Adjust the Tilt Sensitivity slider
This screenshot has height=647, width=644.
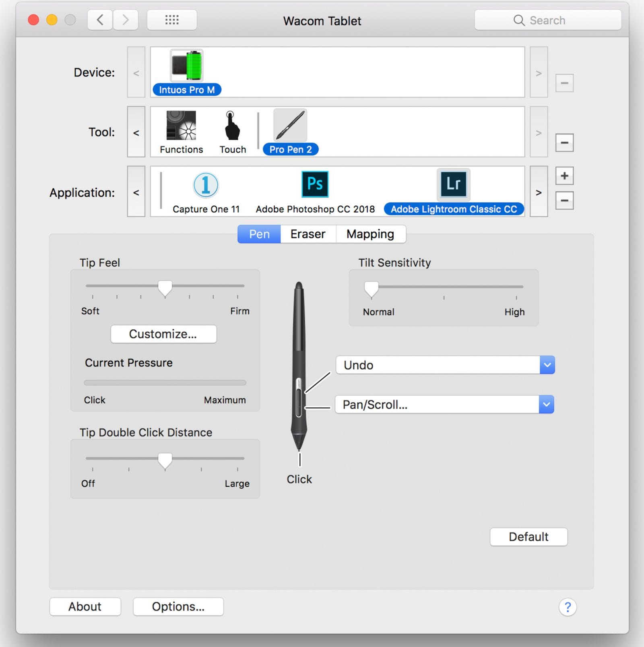click(444, 289)
